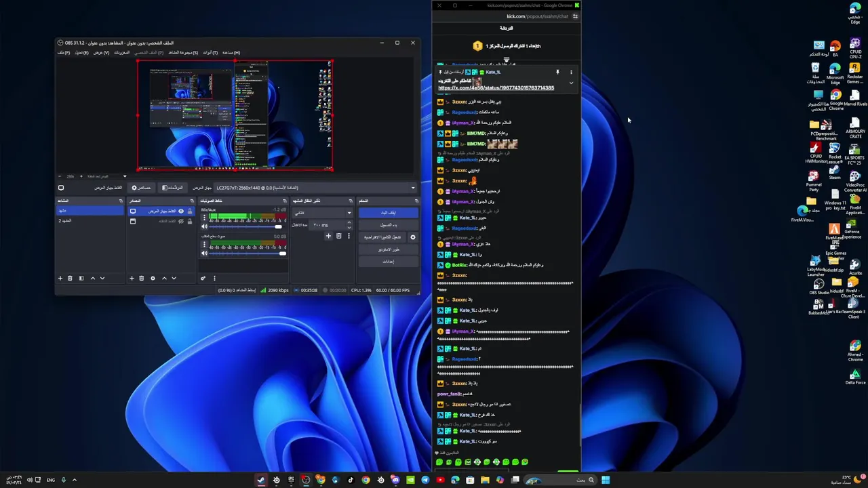Open Settings button in Controls
868x488 pixels.
click(x=389, y=262)
